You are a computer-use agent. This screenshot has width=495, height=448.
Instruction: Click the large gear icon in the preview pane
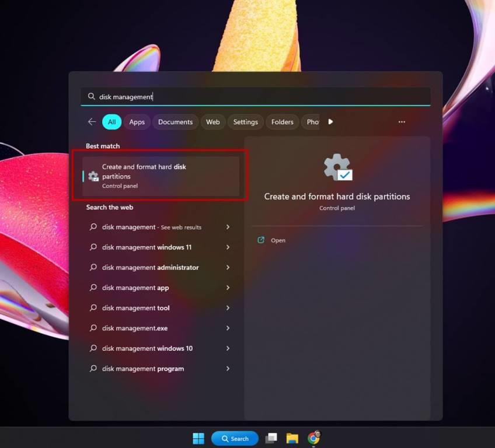337,167
